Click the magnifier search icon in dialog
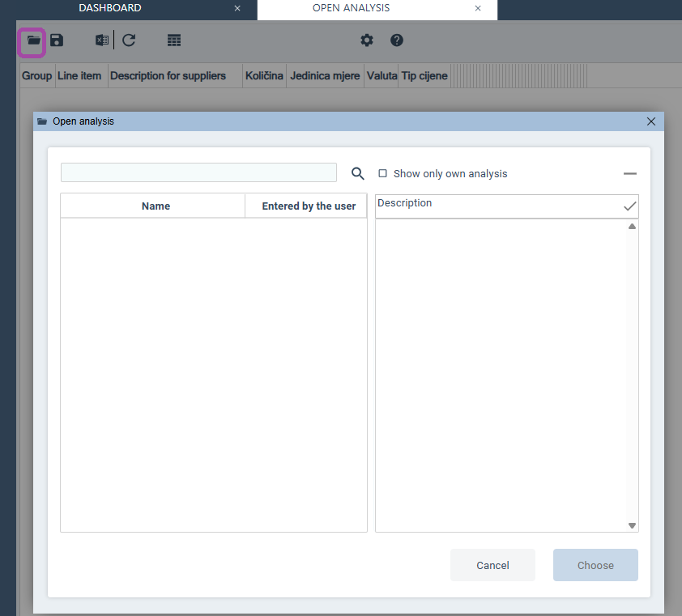Viewport: 682px width, 616px height. (358, 173)
